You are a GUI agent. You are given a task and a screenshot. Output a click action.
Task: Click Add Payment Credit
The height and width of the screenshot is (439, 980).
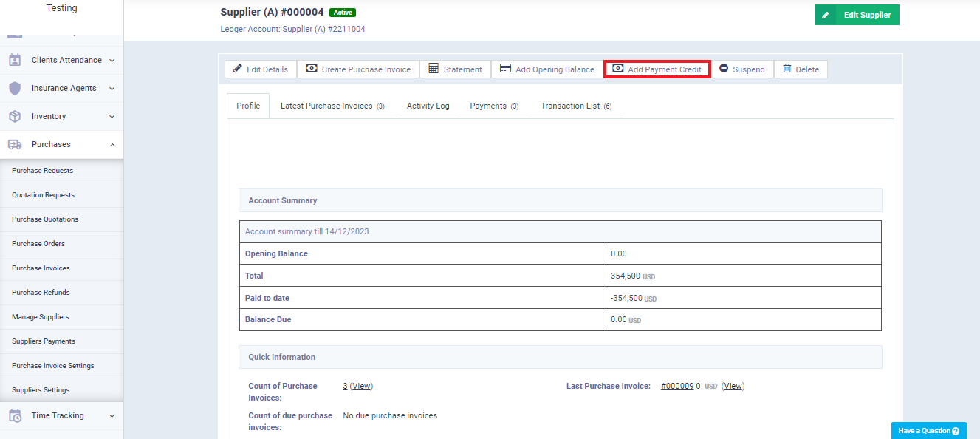(x=657, y=69)
